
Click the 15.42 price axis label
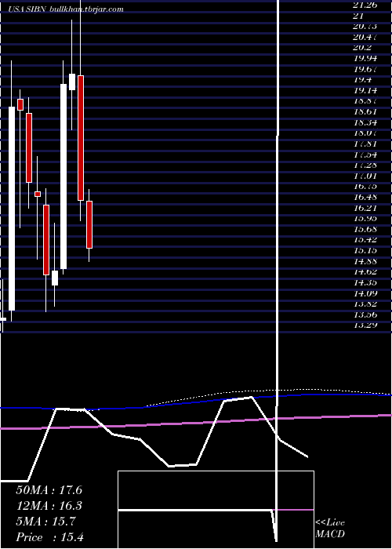(x=365, y=240)
